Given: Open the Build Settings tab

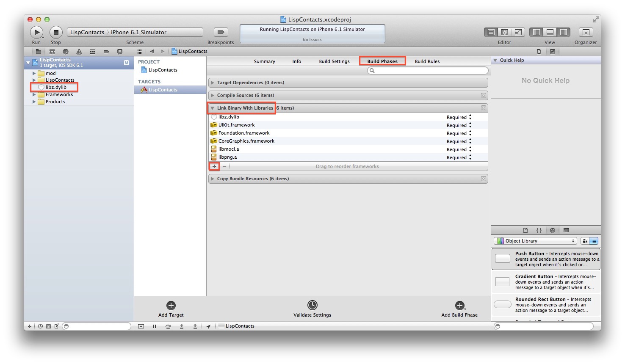Looking at the screenshot, I should tap(335, 61).
